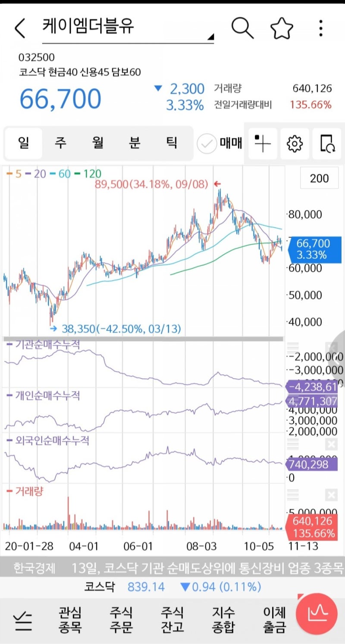Image resolution: width=345 pixels, height=644 pixels.
Task: Activate the crosshair tool icon
Action: click(262, 143)
